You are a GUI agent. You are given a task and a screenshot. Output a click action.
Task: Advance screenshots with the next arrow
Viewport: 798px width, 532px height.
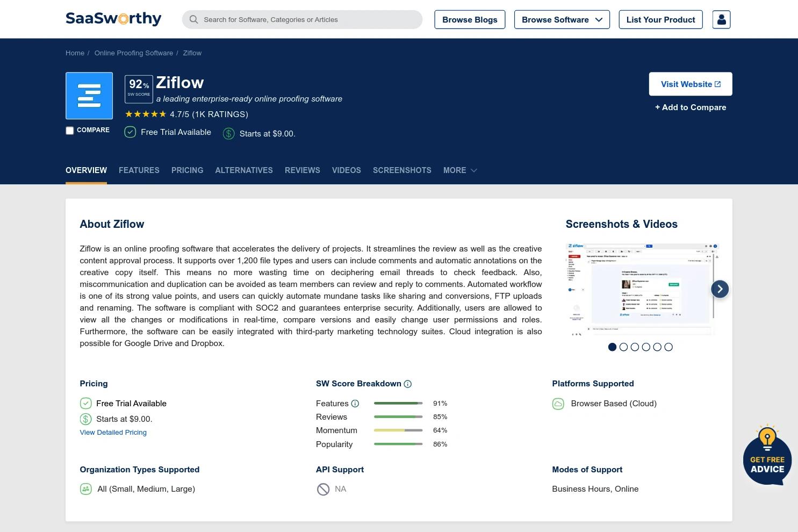click(720, 289)
